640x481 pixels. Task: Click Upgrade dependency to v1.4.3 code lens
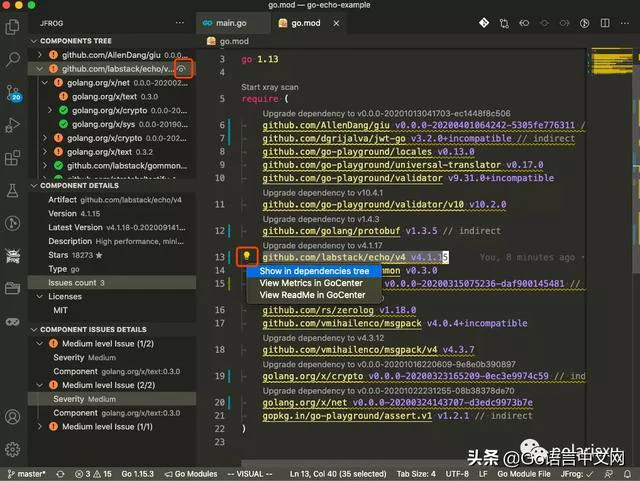click(x=321, y=219)
